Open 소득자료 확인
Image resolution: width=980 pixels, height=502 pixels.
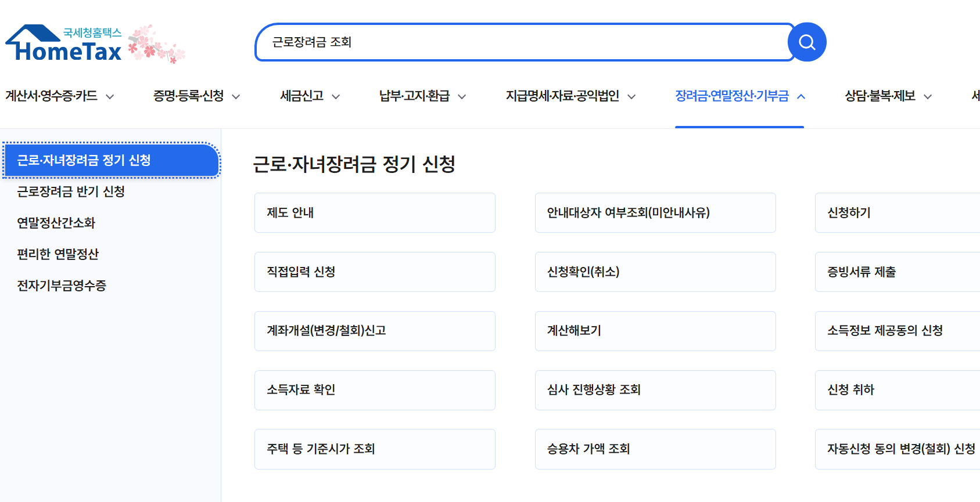375,391
